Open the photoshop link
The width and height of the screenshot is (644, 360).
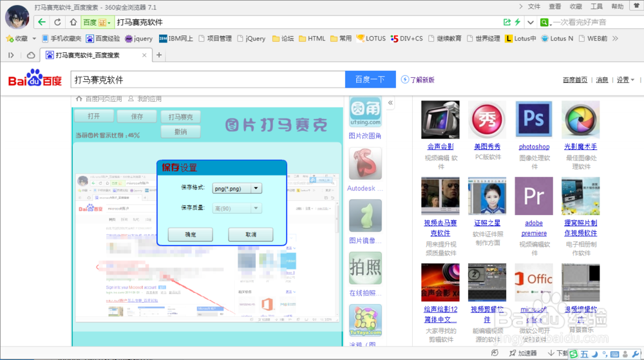click(534, 147)
